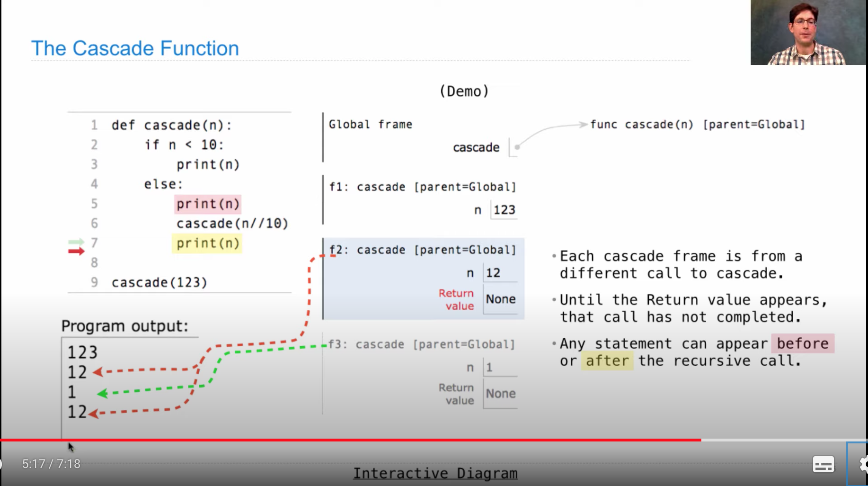Click n value 12 in frame f2
Viewport: 868px width, 486px height.
pyautogui.click(x=493, y=273)
